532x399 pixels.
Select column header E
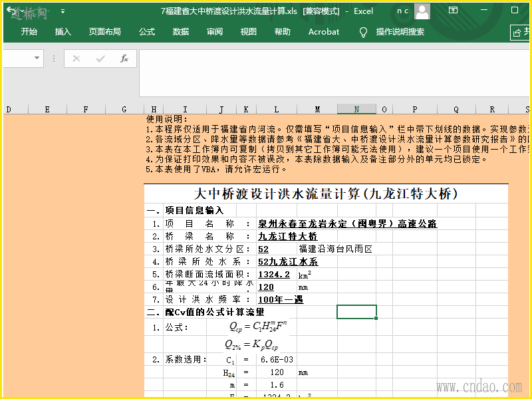pos(47,109)
